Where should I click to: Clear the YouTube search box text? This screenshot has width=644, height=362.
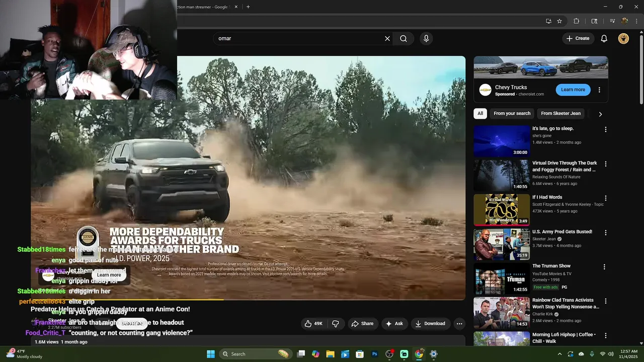[x=387, y=38]
